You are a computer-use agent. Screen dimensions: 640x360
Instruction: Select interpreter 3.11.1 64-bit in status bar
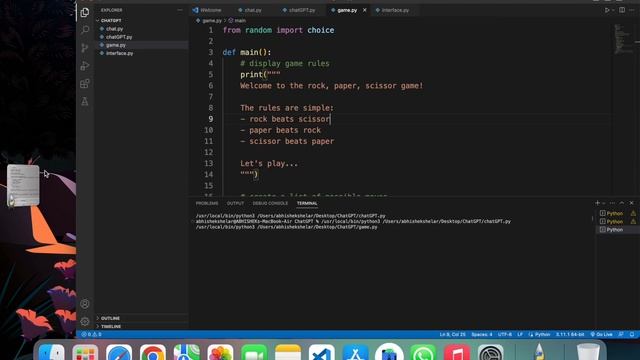coord(569,334)
